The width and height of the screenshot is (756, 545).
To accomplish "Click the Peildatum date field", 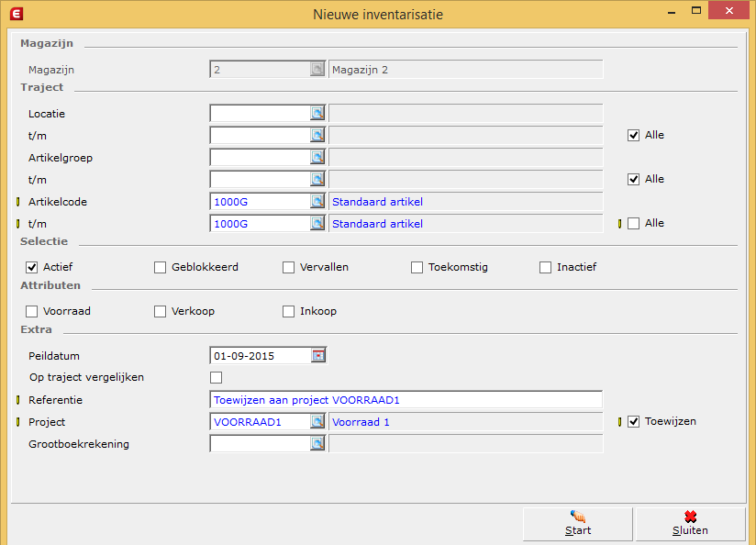I will click(x=261, y=356).
